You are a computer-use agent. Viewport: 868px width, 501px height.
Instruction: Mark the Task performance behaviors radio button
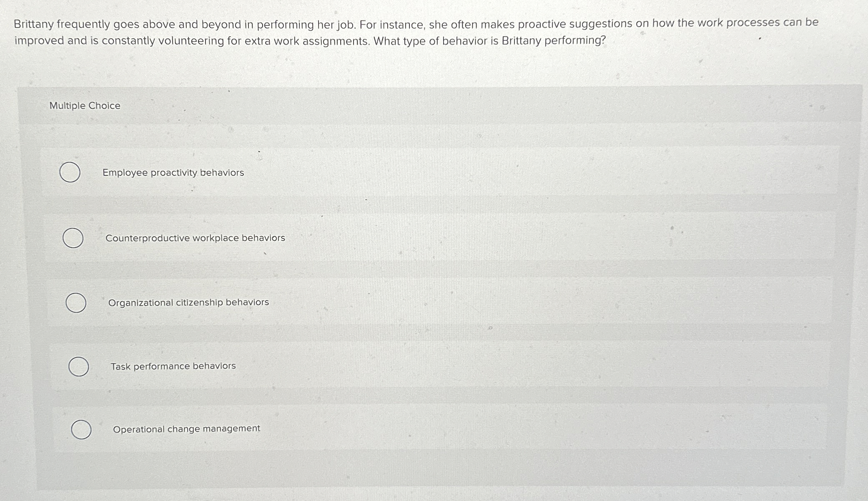pos(78,367)
